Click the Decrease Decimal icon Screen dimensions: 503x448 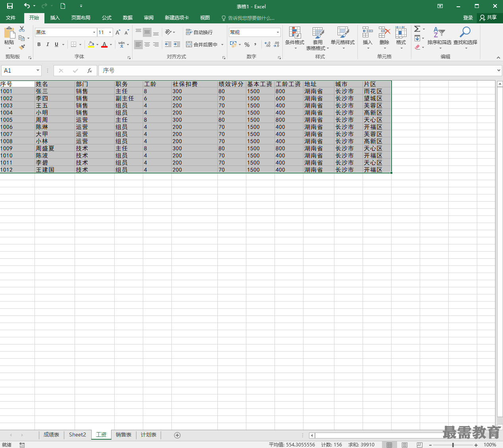[x=276, y=44]
